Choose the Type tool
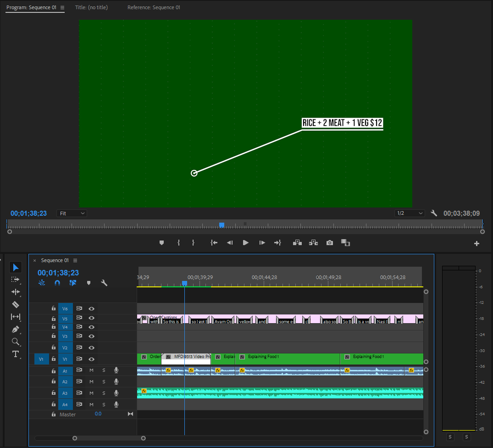Image resolution: width=493 pixels, height=448 pixels. point(16,354)
